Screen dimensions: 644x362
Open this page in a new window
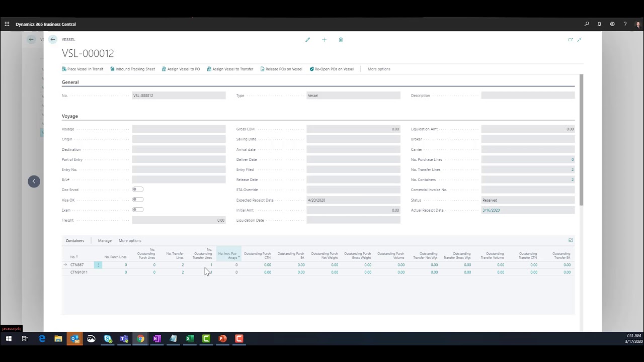[x=571, y=40]
